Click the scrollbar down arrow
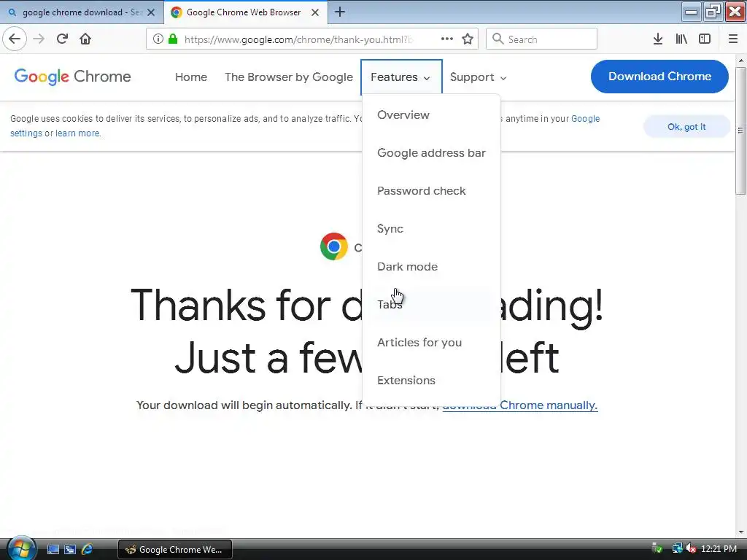Image resolution: width=747 pixels, height=560 pixels. pyautogui.click(x=741, y=532)
